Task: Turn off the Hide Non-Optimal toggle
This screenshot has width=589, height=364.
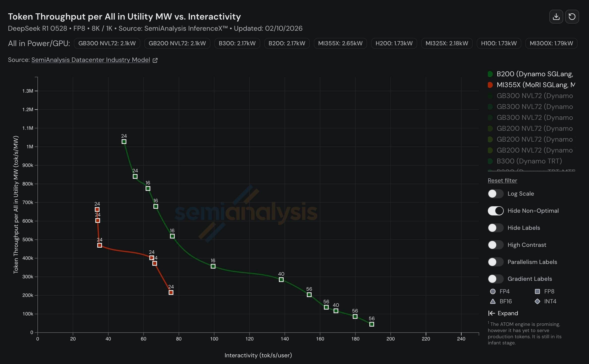Action: coord(496,211)
